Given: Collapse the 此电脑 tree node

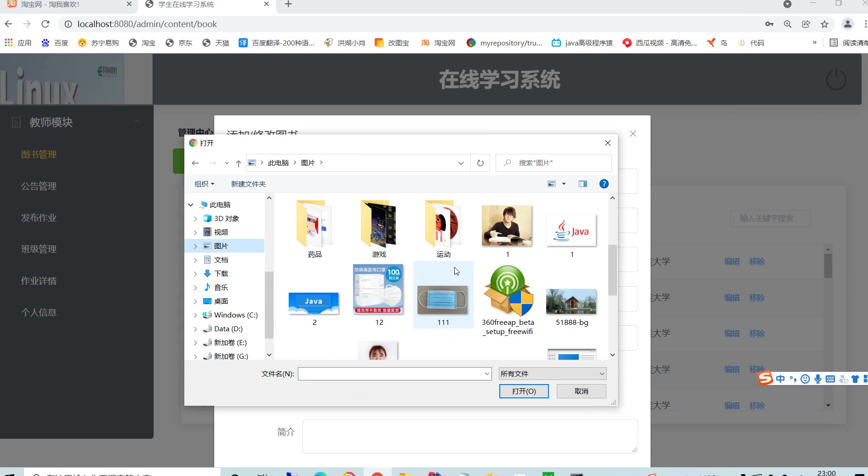Looking at the screenshot, I should click(x=190, y=205).
